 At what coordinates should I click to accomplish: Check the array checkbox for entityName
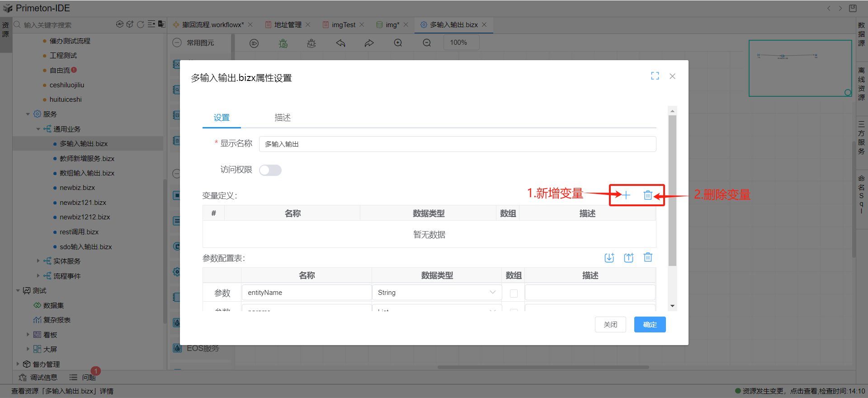(514, 293)
